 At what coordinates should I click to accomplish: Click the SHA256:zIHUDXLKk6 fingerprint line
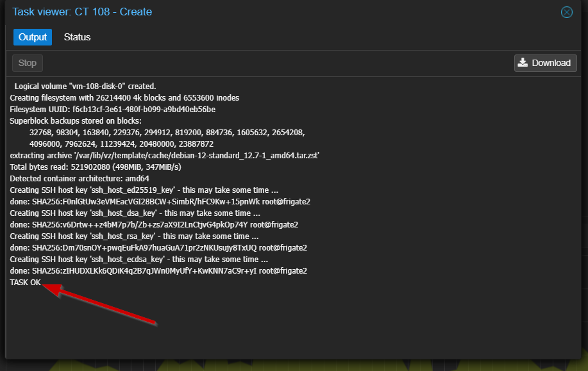[x=158, y=271]
